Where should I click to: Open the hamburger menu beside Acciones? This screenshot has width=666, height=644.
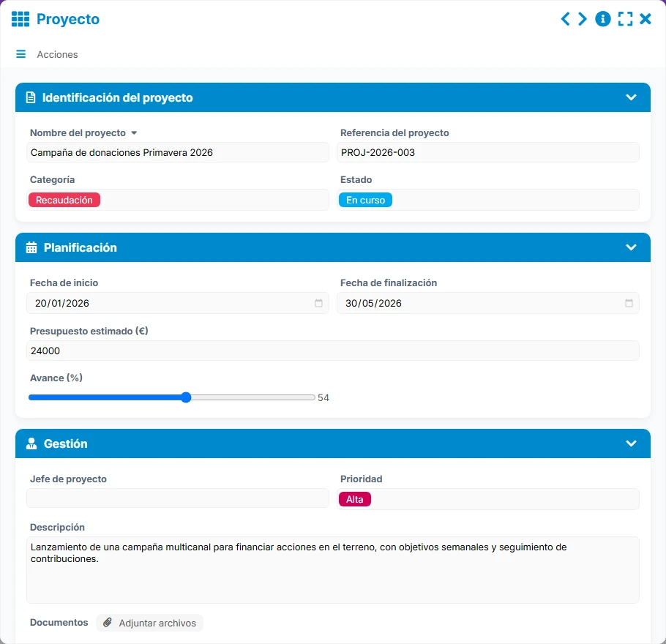pos(20,54)
